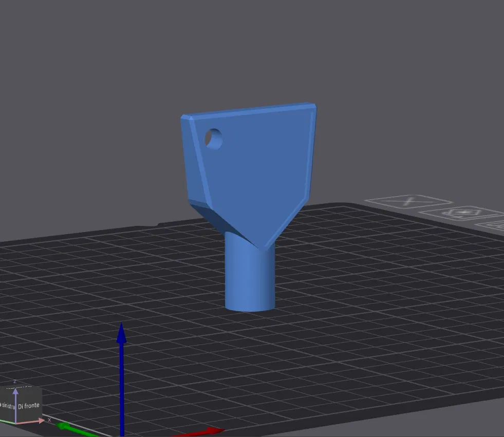Click the 'Di fronte' face of view cube
Viewport: 504px width, 437px height.
pyautogui.click(x=29, y=406)
